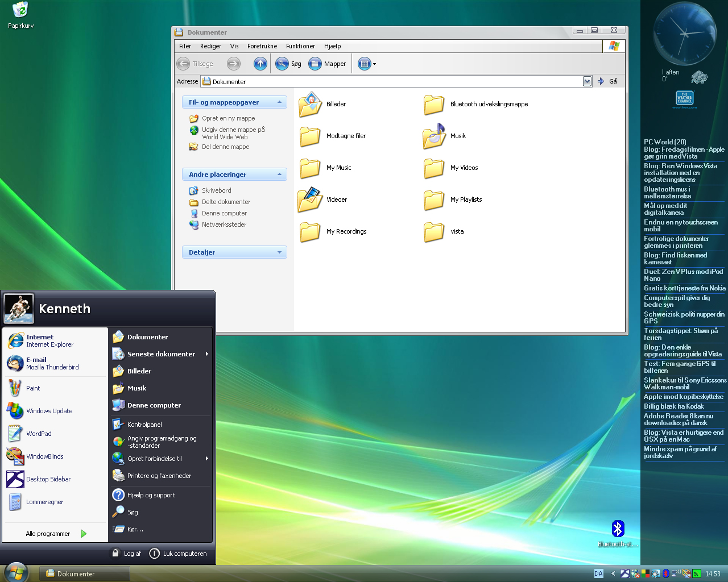Click the Søg search toolbar button

(x=288, y=64)
